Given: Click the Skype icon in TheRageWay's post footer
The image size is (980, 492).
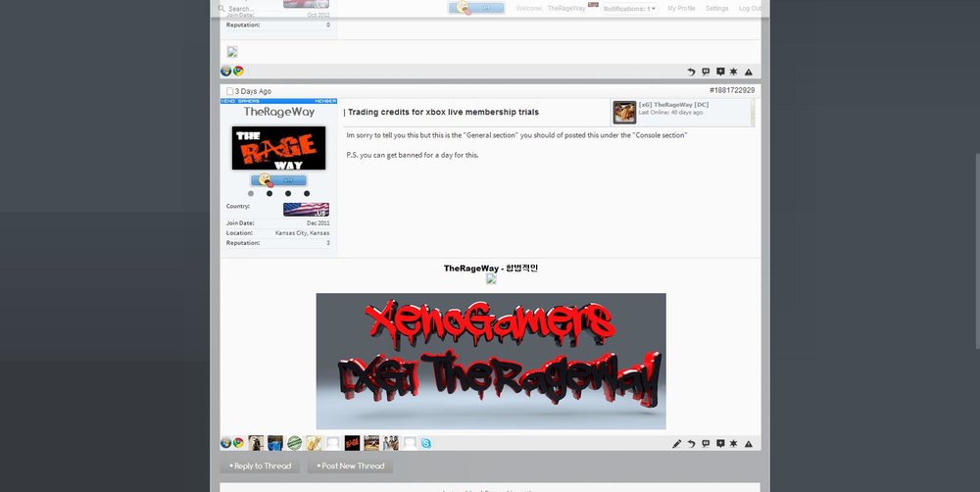Looking at the screenshot, I should click(x=425, y=443).
